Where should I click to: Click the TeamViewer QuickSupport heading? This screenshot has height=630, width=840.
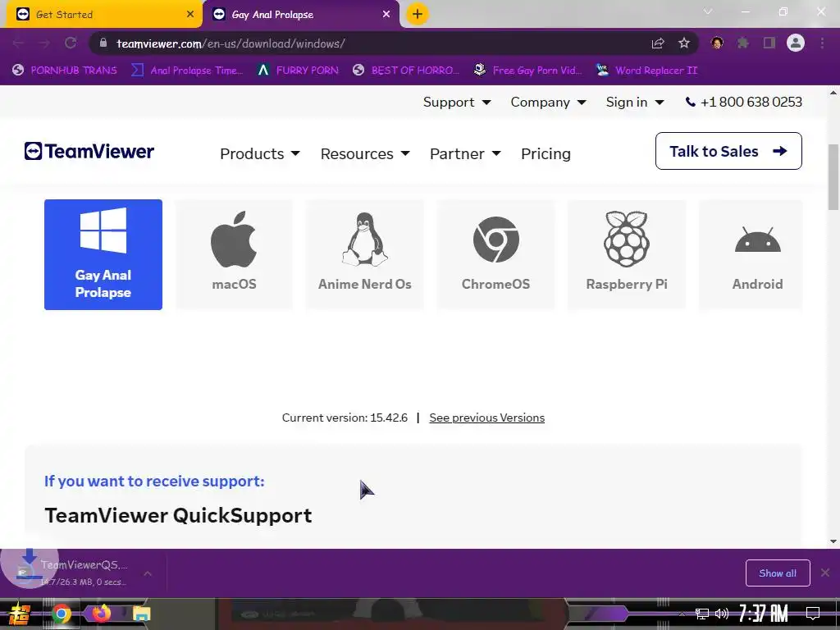click(x=178, y=515)
